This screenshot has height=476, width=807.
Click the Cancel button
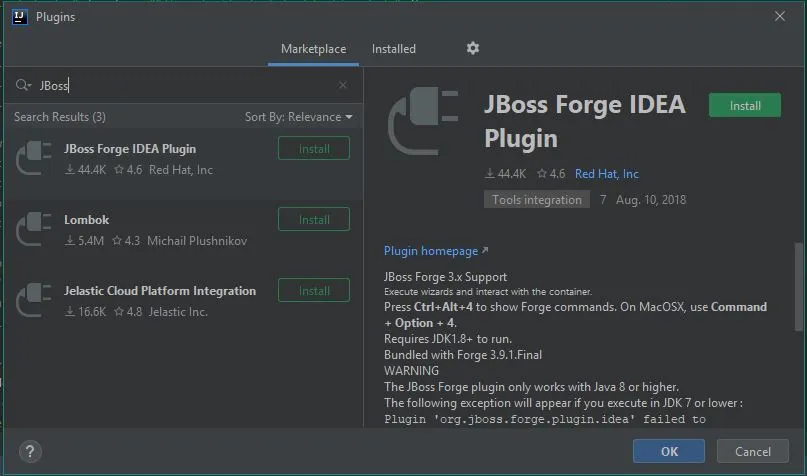pyautogui.click(x=752, y=451)
